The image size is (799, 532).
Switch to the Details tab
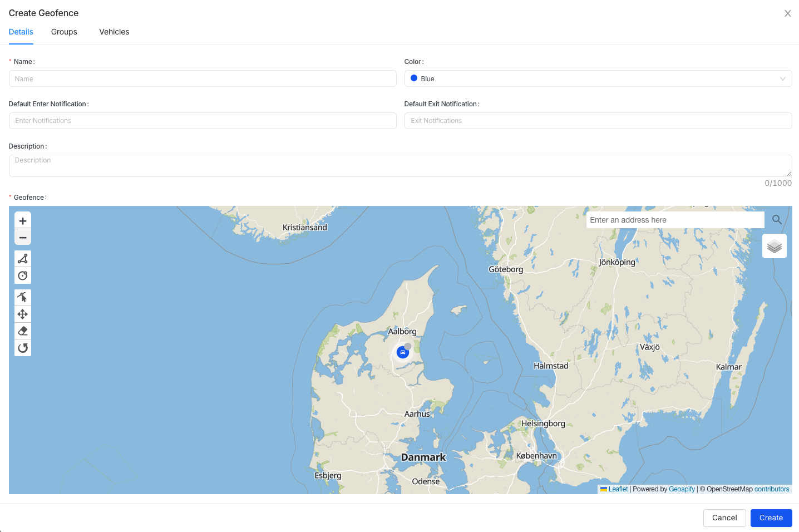pos(21,32)
